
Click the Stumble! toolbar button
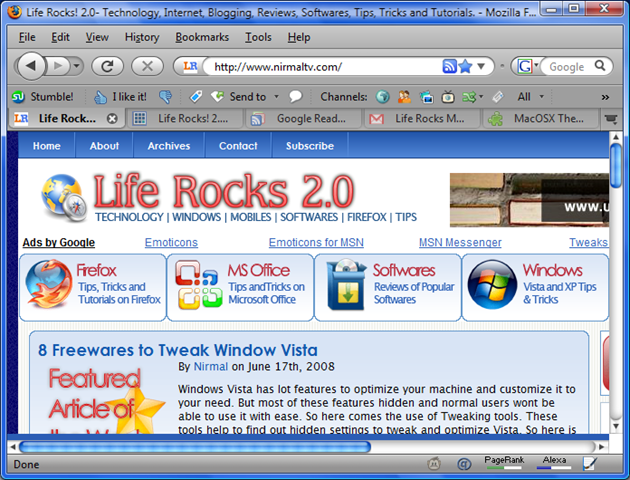(x=43, y=97)
